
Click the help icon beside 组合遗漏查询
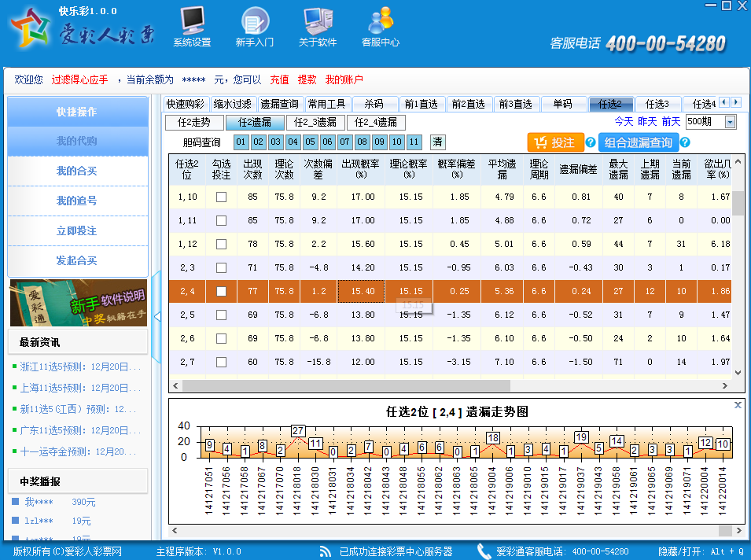[x=685, y=143]
